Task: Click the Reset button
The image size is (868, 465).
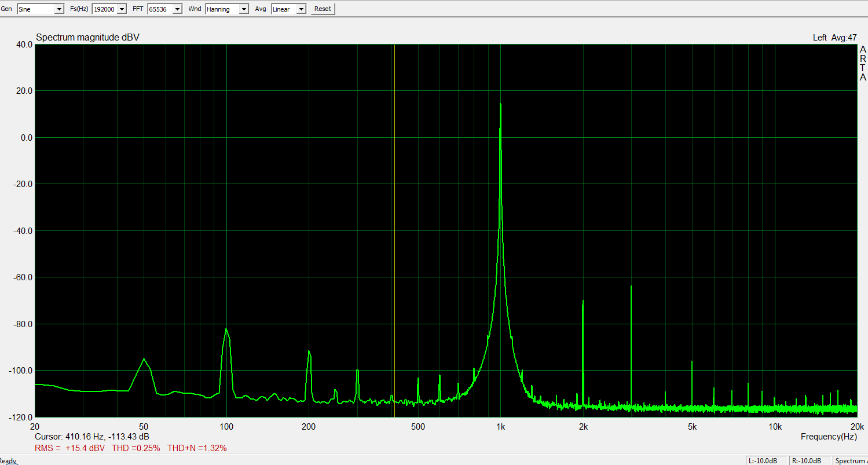Action: (x=323, y=9)
